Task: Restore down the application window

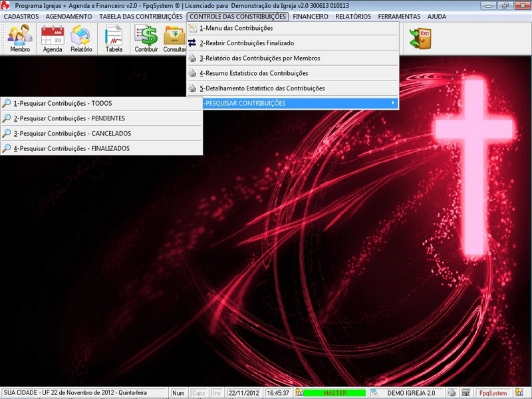Action: [x=505, y=5]
